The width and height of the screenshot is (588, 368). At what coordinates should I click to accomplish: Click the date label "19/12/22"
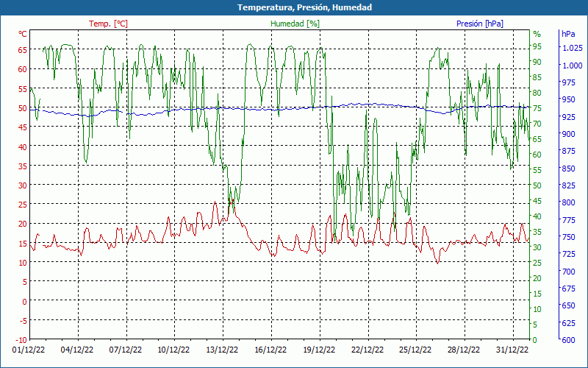click(319, 350)
